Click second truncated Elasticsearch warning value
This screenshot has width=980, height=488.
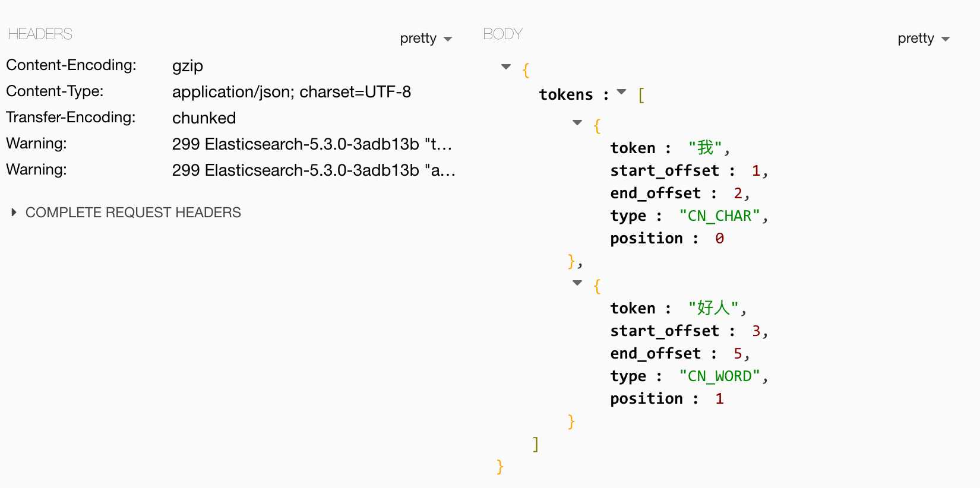pyautogui.click(x=314, y=170)
